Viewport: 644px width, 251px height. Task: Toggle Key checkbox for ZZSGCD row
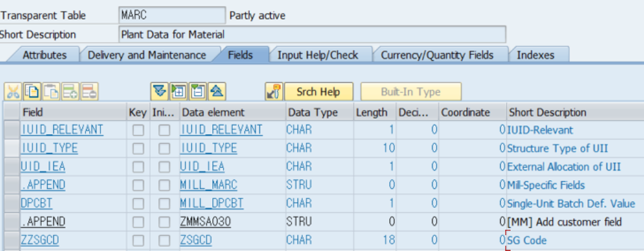point(138,241)
